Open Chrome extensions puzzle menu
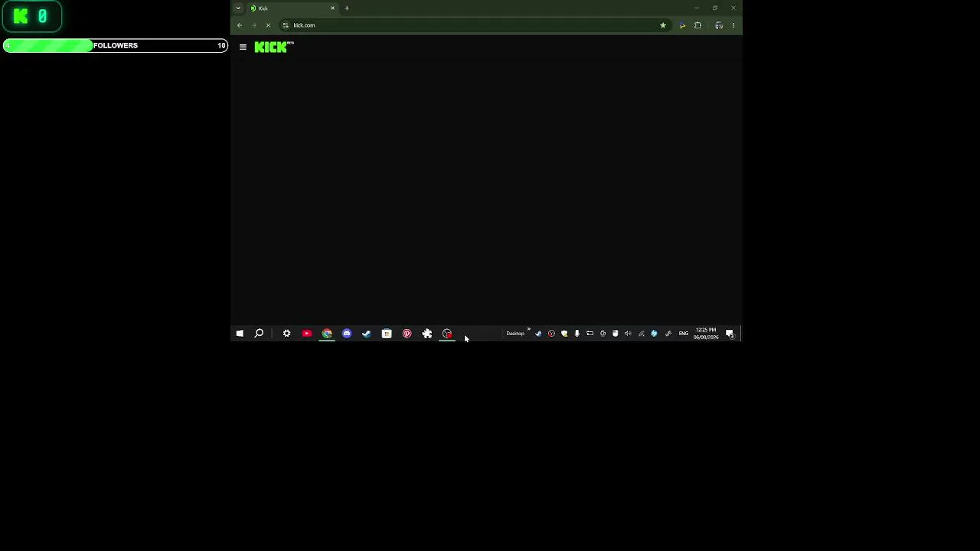Screen dimensions: 980x551 pos(697,25)
